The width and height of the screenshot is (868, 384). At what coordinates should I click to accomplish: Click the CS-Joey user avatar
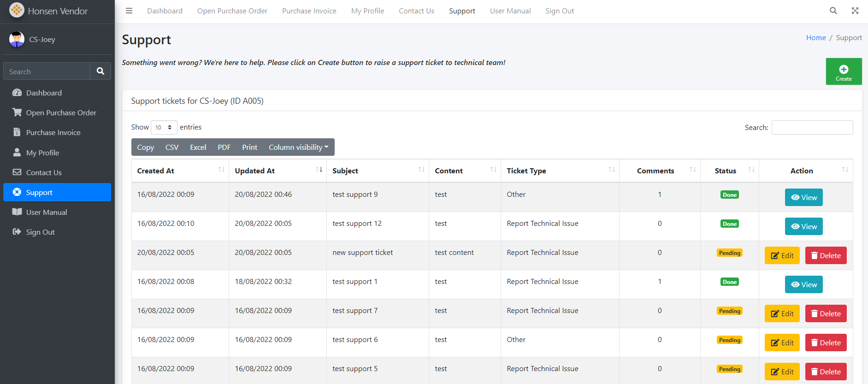(17, 40)
